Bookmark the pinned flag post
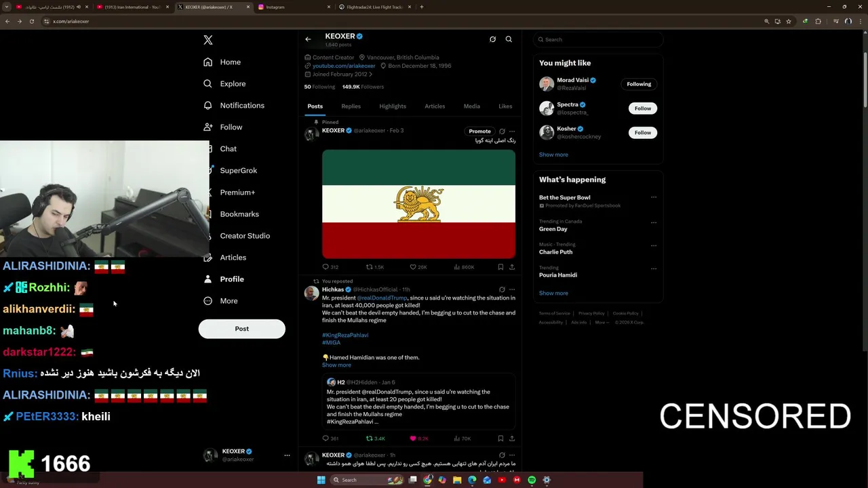 (x=500, y=267)
